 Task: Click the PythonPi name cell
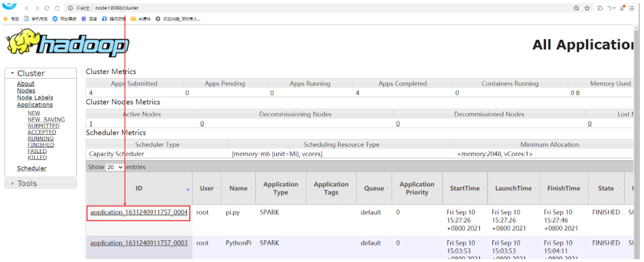[238, 243]
